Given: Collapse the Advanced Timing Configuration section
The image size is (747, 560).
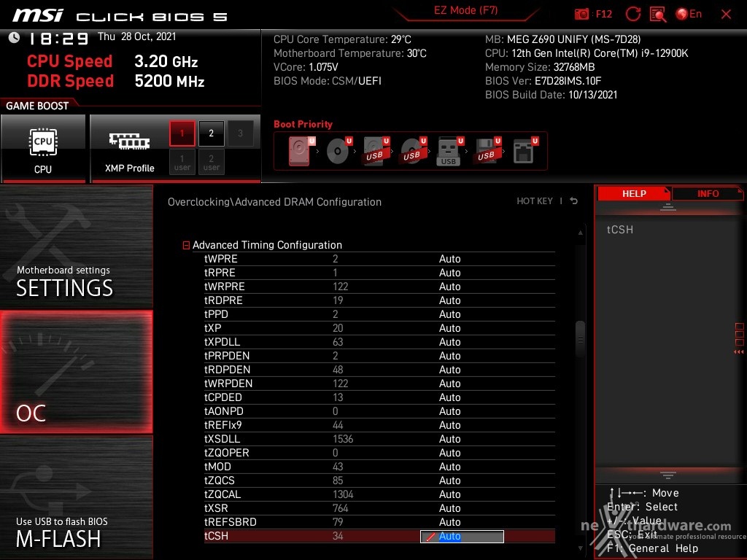Looking at the screenshot, I should coord(186,245).
